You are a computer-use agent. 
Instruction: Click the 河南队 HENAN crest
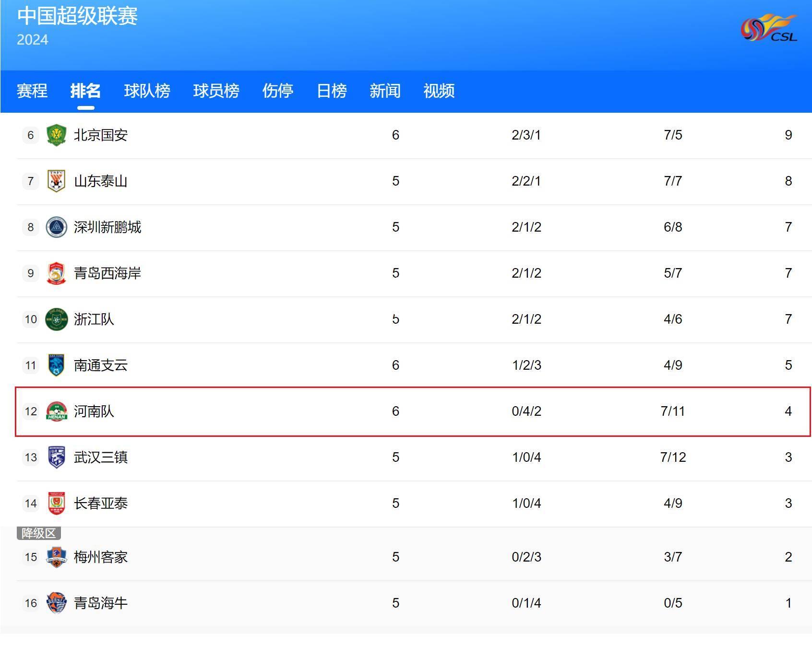coord(56,411)
